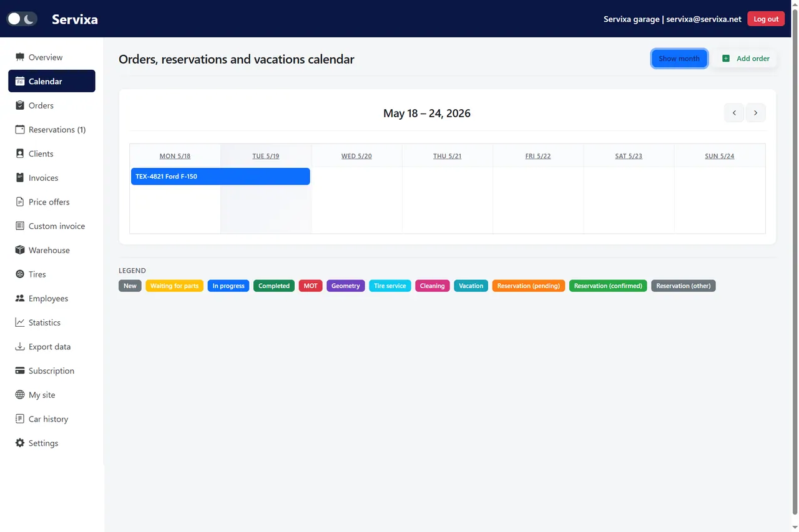Click the Export data download icon
This screenshot has width=799, height=532.
tap(20, 347)
